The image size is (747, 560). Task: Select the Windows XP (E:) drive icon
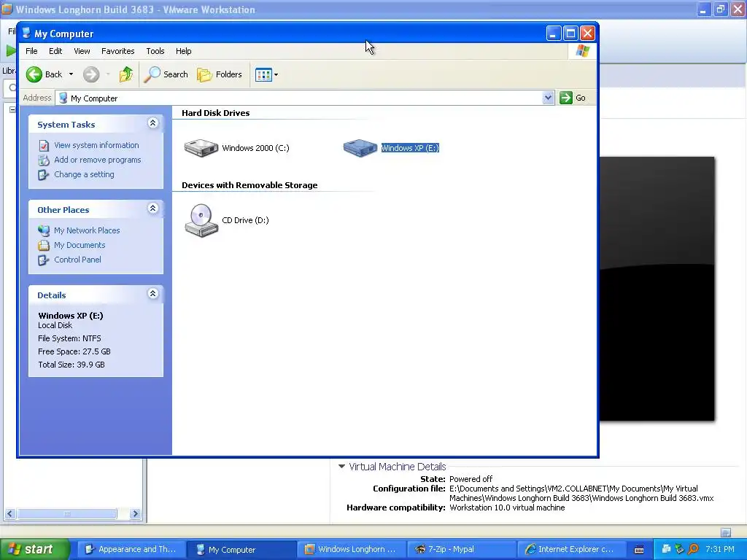pyautogui.click(x=360, y=147)
